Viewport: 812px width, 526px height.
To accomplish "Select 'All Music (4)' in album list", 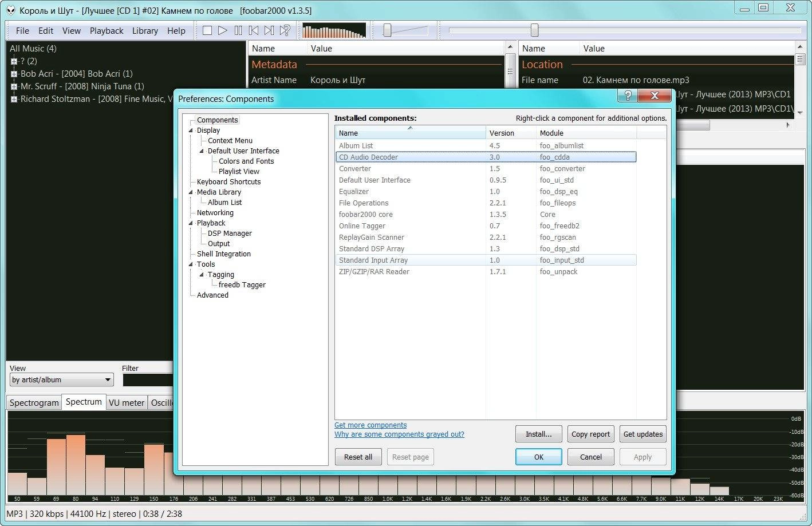I will point(33,49).
